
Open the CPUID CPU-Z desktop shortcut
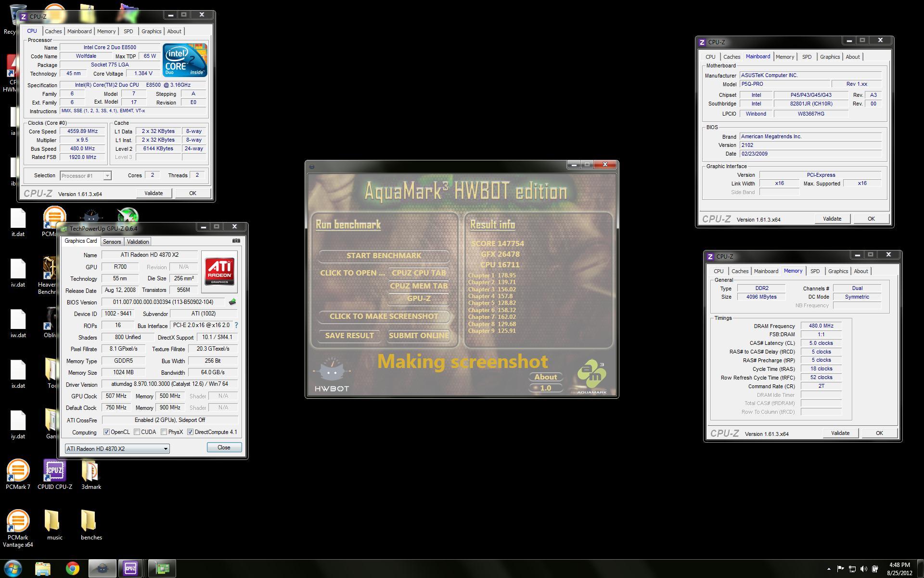[54, 474]
